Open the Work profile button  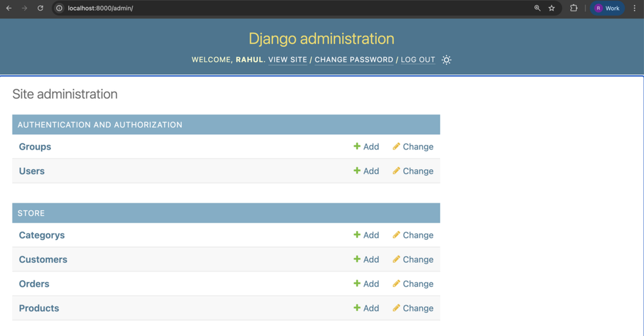point(608,8)
